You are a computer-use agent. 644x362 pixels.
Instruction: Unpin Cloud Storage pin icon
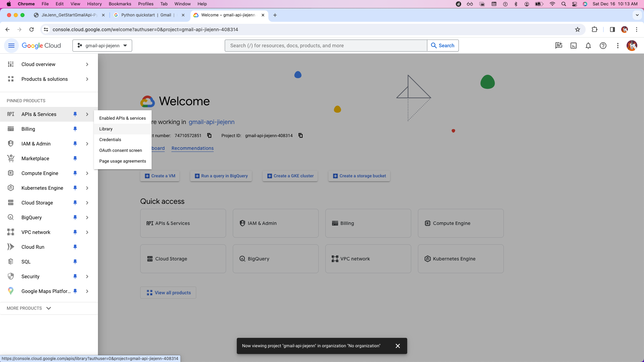click(75, 203)
